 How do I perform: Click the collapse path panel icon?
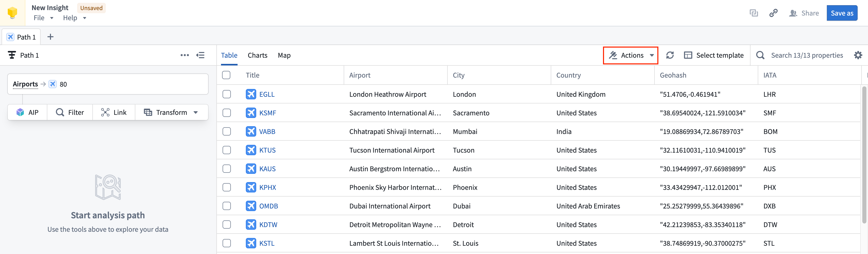point(201,55)
